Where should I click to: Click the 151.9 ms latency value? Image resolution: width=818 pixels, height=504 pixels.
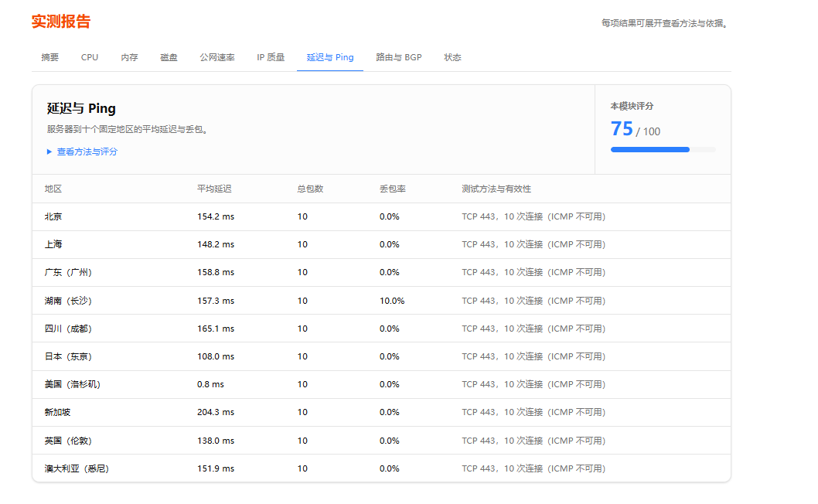coord(216,468)
